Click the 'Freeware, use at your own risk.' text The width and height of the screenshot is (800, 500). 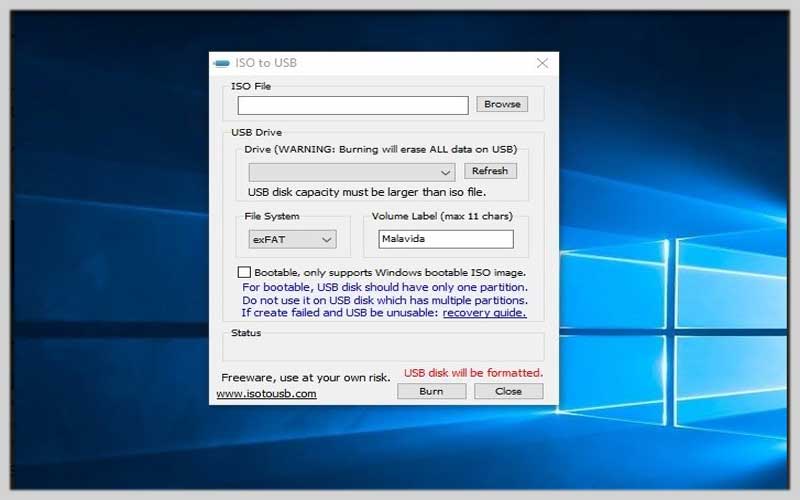tap(306, 378)
